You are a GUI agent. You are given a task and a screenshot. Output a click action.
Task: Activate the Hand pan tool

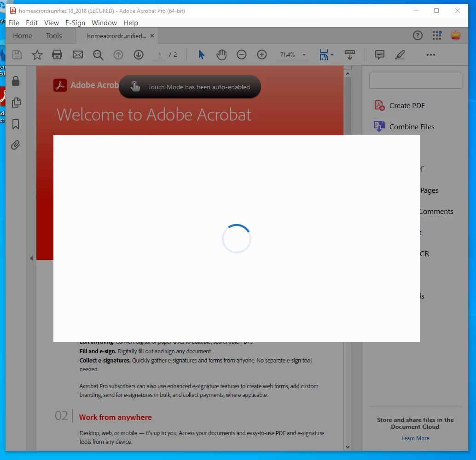pos(221,55)
